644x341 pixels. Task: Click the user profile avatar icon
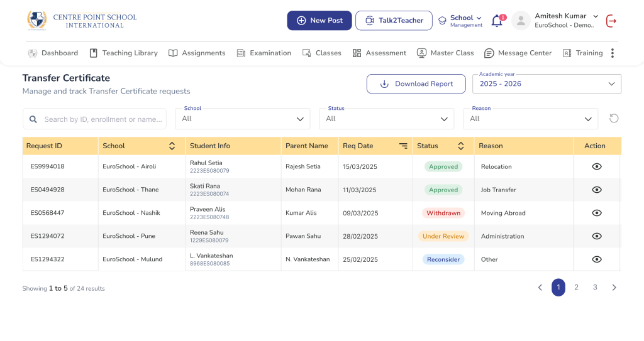pos(521,21)
